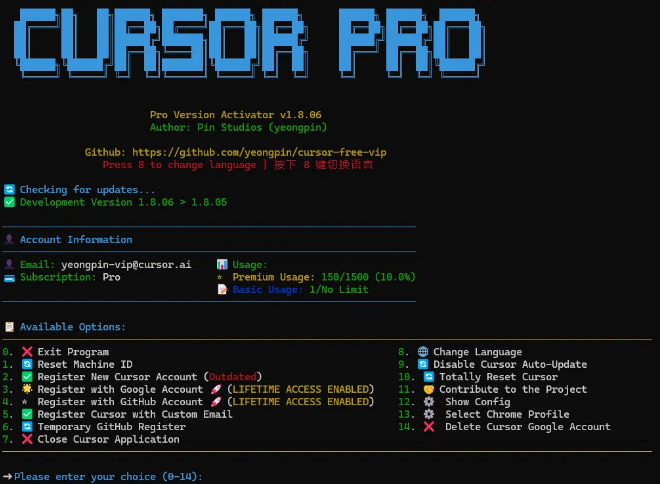Choose Register Cursor with Custom Email
This screenshot has width=665, height=484.
coord(135,414)
